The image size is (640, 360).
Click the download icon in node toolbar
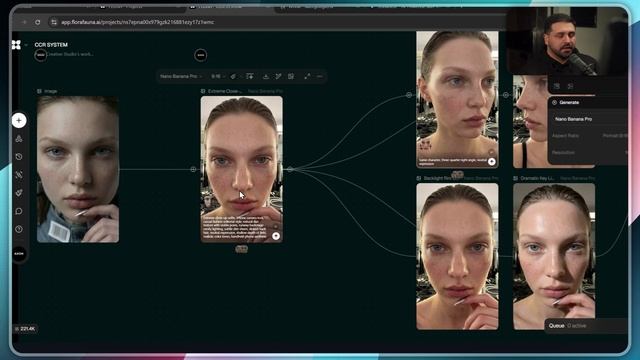pyautogui.click(x=266, y=76)
